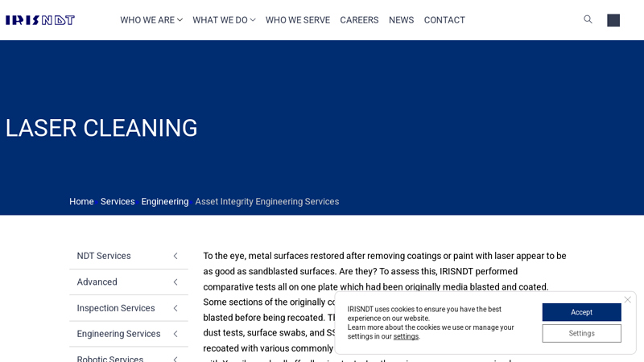The height and width of the screenshot is (362, 644).
Task: Open cookie Settings button
Action: (581, 333)
